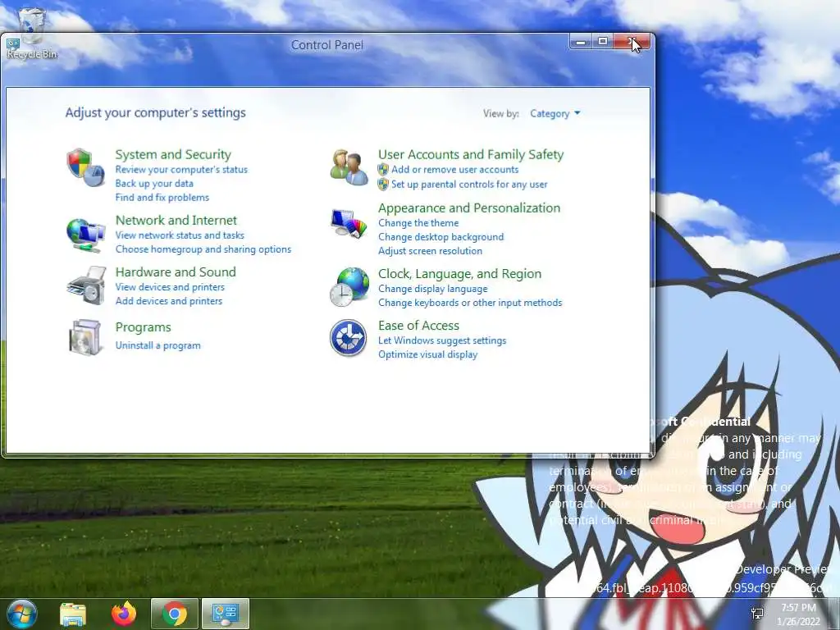Open System and Security heading
Viewport: 840px width, 630px height.
click(173, 154)
